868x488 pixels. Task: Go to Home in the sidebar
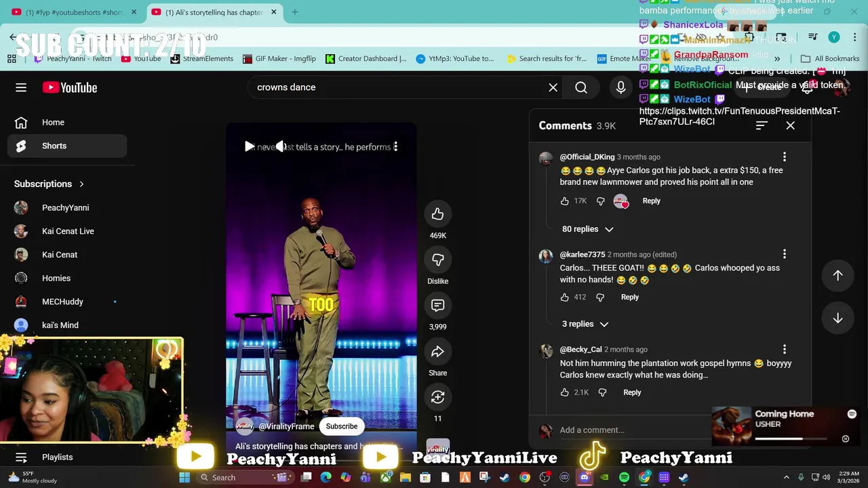pyautogui.click(x=67, y=123)
